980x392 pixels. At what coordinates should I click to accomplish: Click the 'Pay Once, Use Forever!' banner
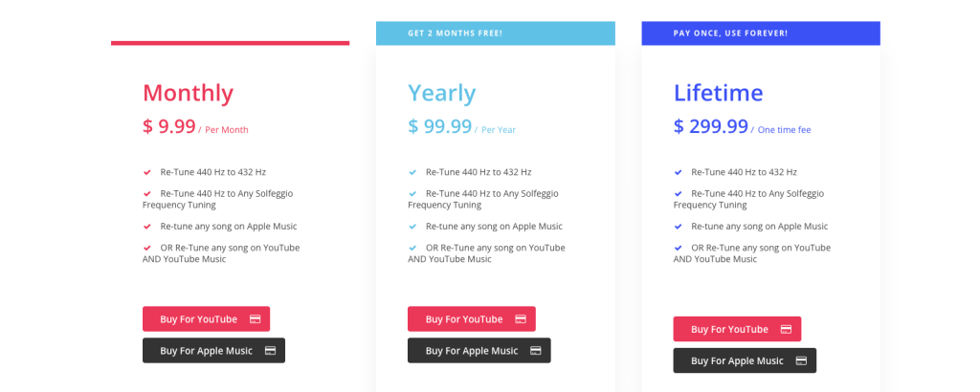760,33
